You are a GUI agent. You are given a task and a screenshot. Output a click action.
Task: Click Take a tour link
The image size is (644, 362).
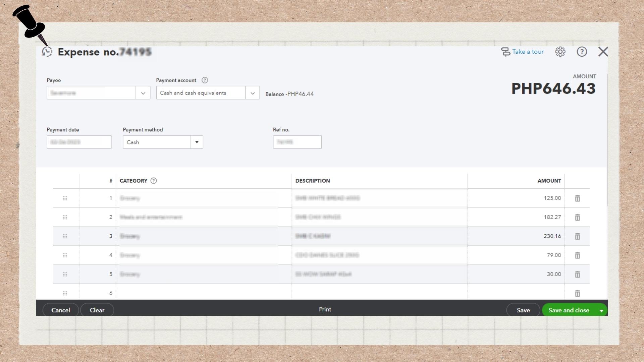coord(527,52)
